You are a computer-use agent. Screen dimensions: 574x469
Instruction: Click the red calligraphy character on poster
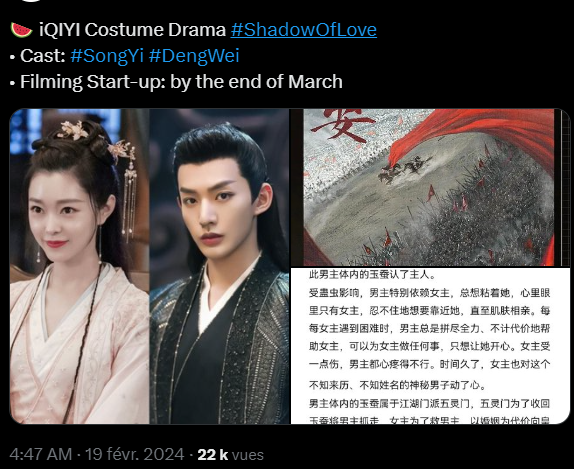point(343,126)
